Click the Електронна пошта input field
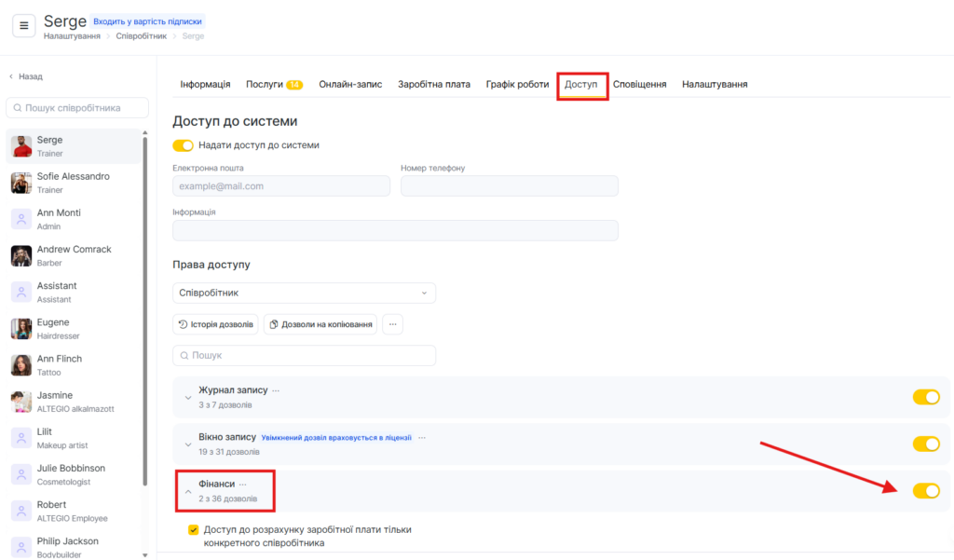 coord(281,186)
